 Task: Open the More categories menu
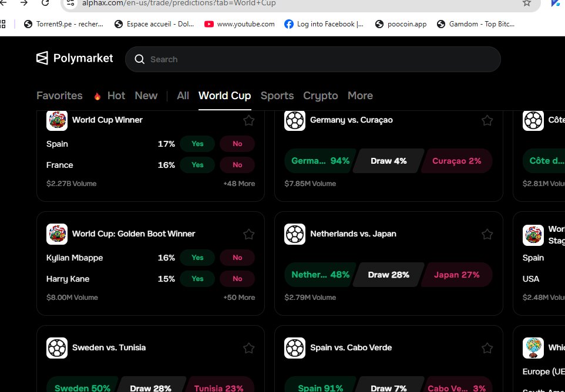coord(360,96)
